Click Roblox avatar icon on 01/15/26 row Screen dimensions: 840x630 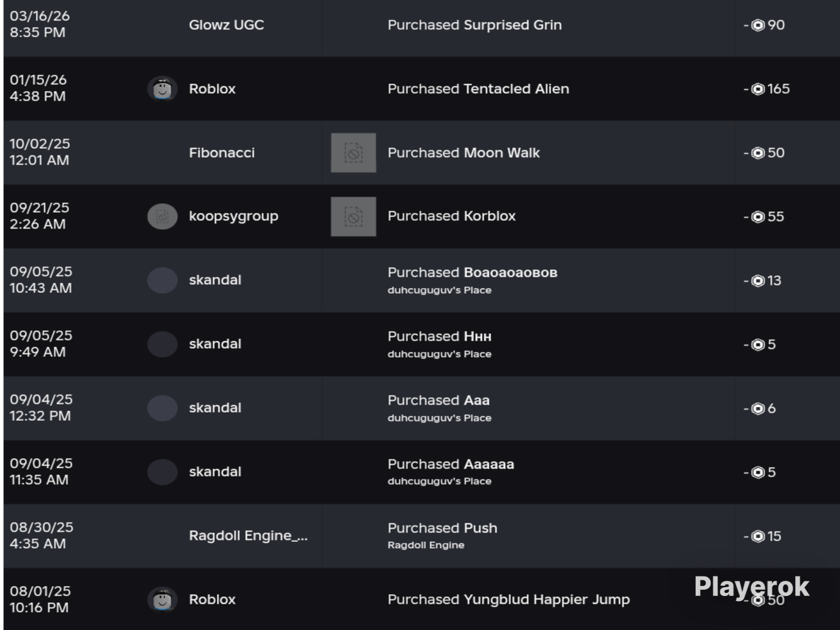[x=162, y=89]
